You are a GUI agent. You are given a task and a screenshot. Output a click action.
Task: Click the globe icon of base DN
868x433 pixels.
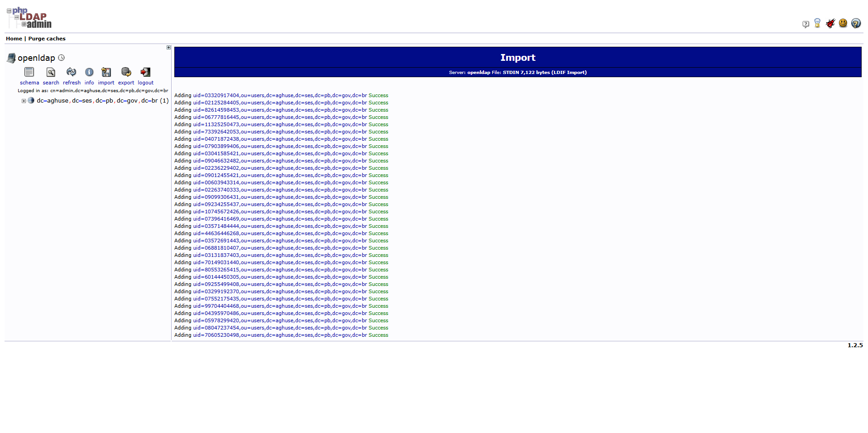point(31,100)
